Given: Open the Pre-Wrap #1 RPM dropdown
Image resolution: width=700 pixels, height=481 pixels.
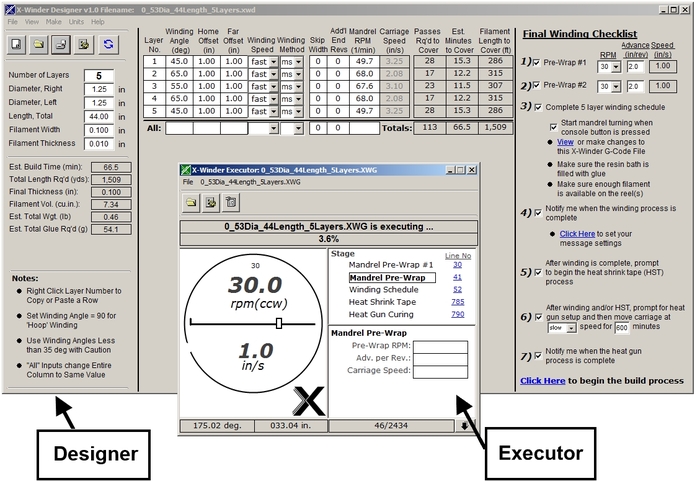Looking at the screenshot, I should pos(616,67).
